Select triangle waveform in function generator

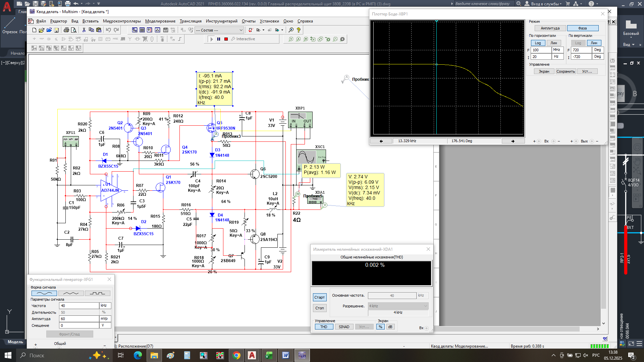pyautogui.click(x=71, y=294)
